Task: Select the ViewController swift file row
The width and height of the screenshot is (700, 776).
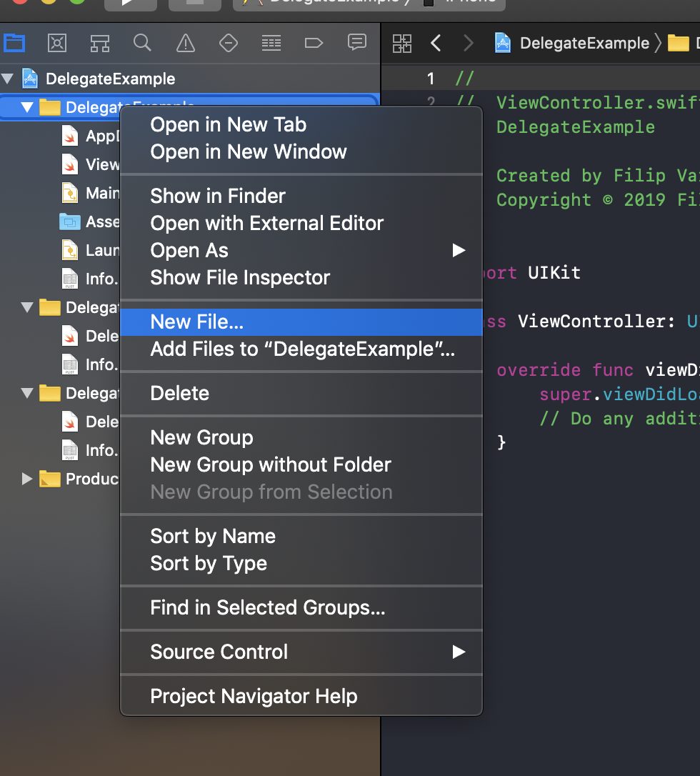Action: tap(60, 164)
